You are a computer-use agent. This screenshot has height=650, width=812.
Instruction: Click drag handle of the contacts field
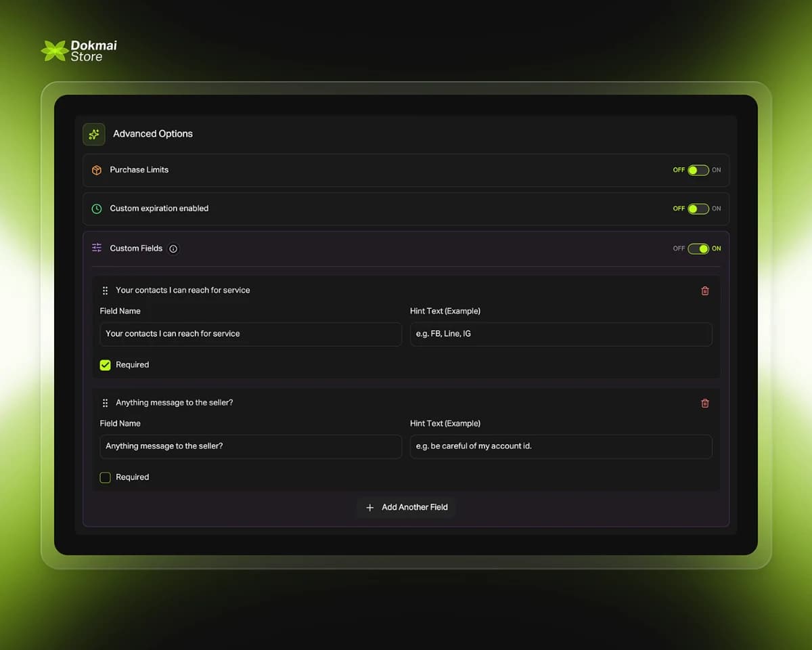[x=105, y=290]
